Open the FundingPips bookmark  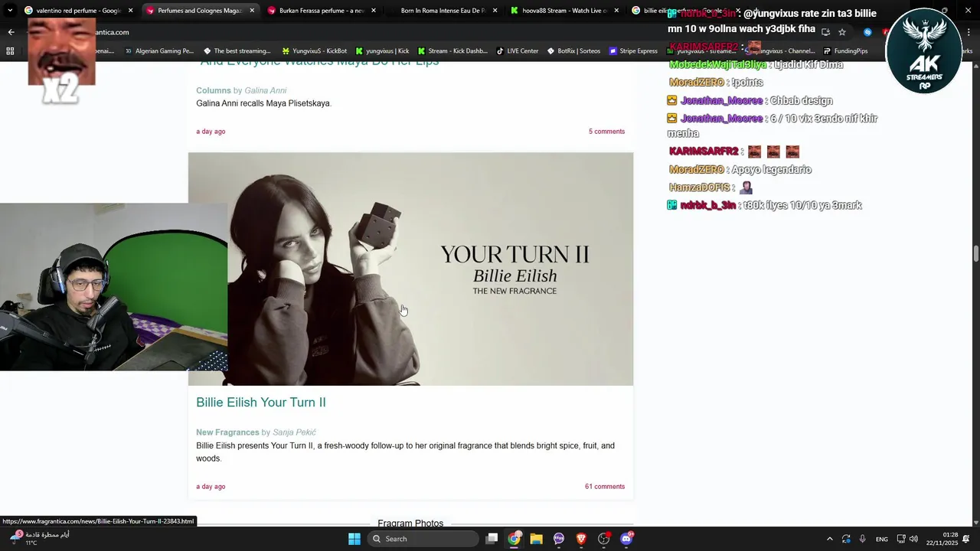pos(845,51)
